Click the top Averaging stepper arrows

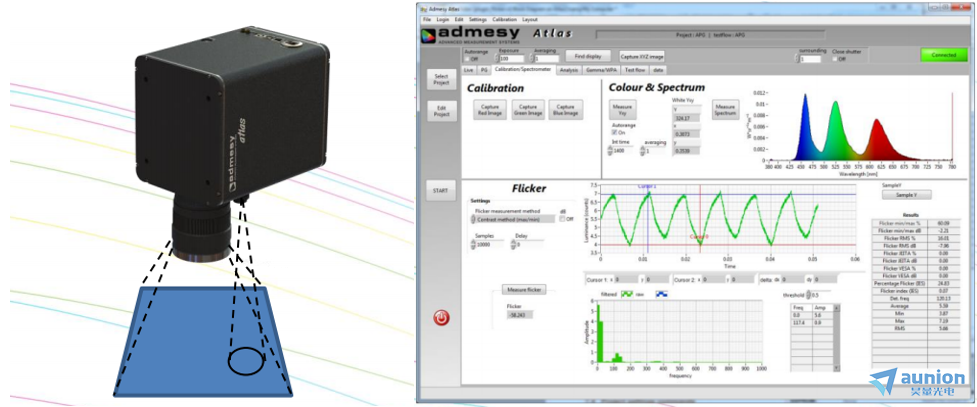(533, 59)
